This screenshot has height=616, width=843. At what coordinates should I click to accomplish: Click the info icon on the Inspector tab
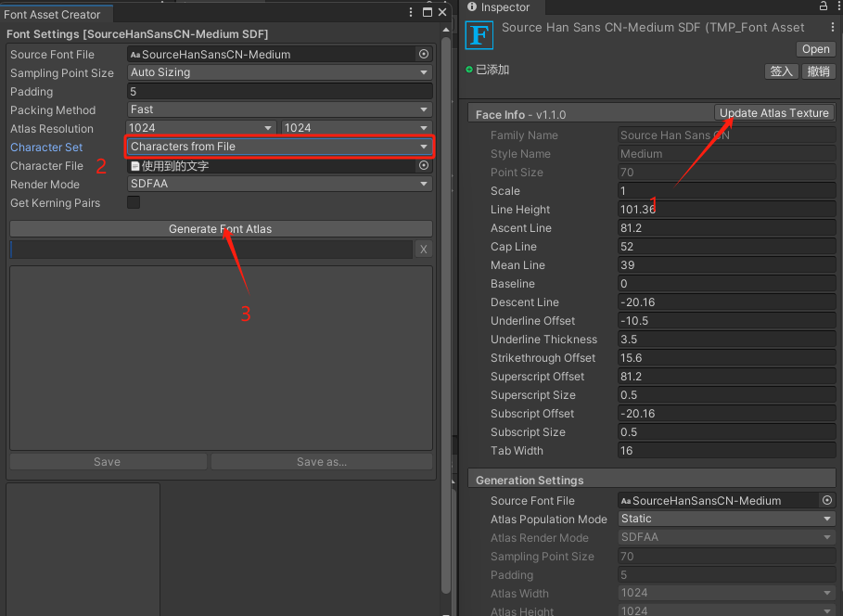tap(473, 7)
